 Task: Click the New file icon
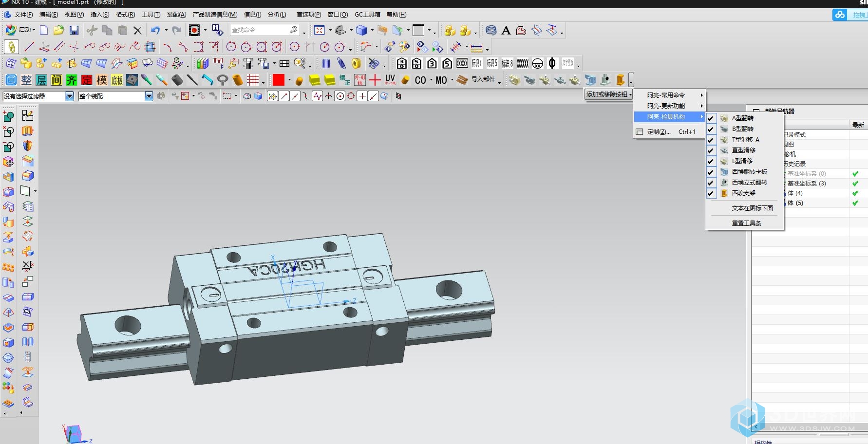click(x=44, y=30)
